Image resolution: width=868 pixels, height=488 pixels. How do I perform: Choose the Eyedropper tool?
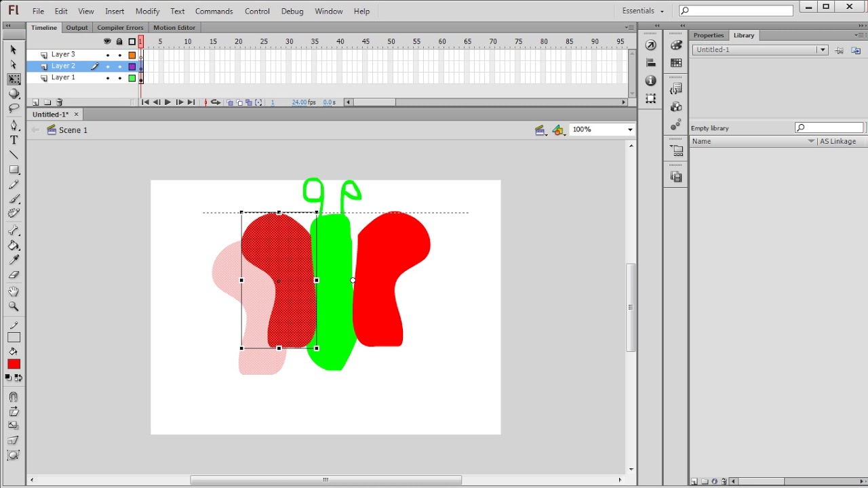point(14,260)
